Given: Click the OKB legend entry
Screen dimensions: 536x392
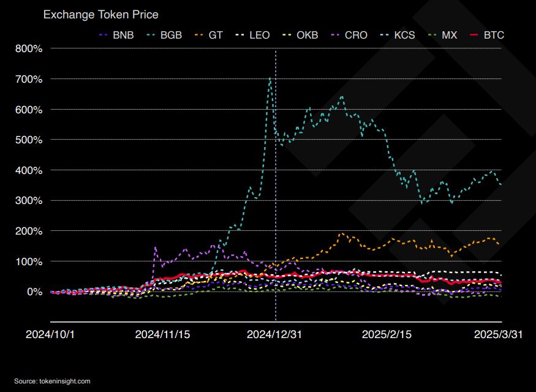Looking at the screenshot, I should 300,35.
